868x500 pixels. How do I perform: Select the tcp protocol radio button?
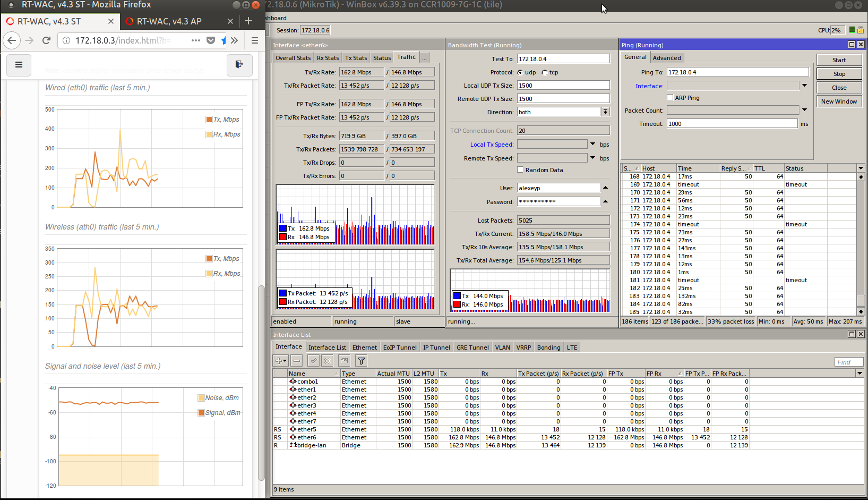pyautogui.click(x=544, y=73)
